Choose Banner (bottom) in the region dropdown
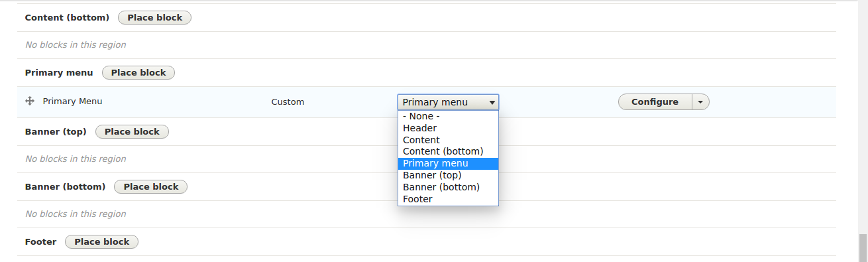The height and width of the screenshot is (262, 868). tap(448, 188)
